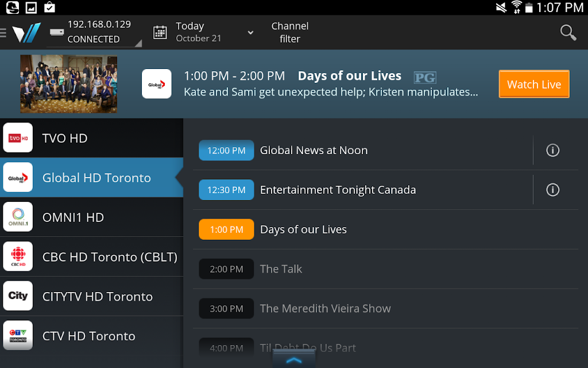Tap the app logo in top bar
Image resolution: width=588 pixels, height=368 pixels.
pyautogui.click(x=26, y=33)
